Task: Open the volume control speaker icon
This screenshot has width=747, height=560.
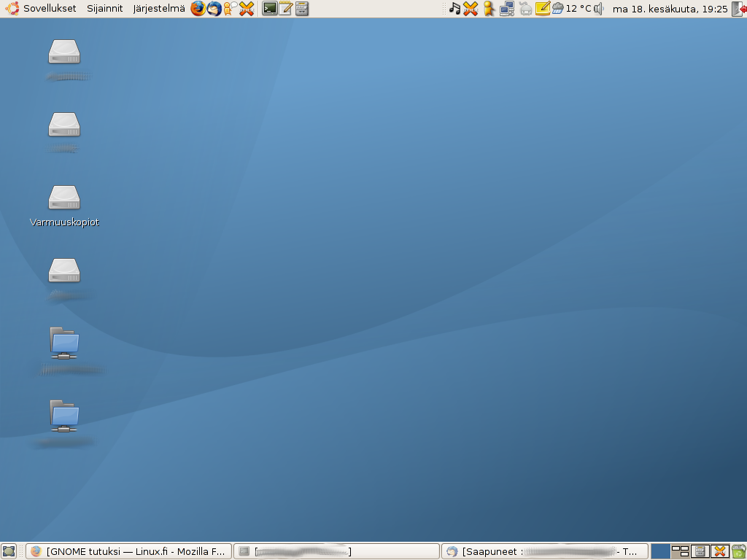Action: [x=599, y=9]
